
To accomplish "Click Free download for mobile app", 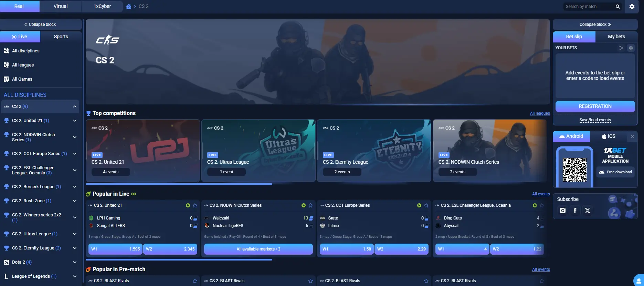I will pos(616,172).
